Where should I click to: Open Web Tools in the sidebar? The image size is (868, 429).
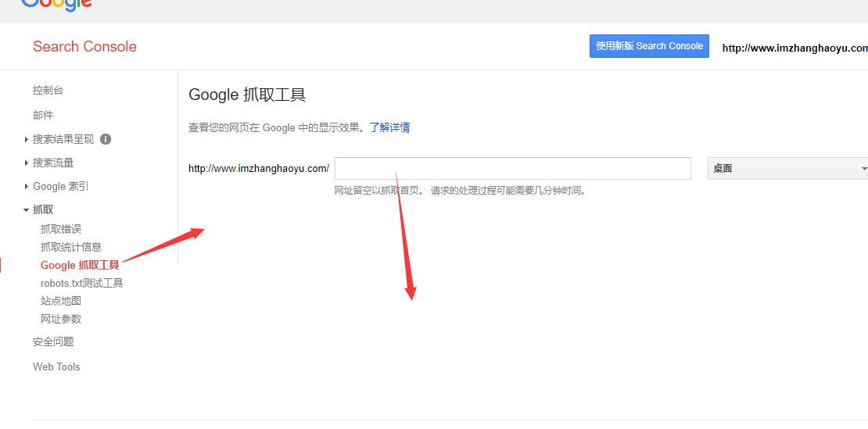[56, 367]
